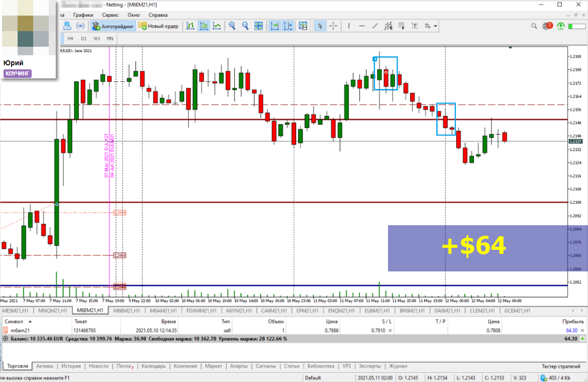Switch to GCEM21,H1 chart tab

pos(517,311)
